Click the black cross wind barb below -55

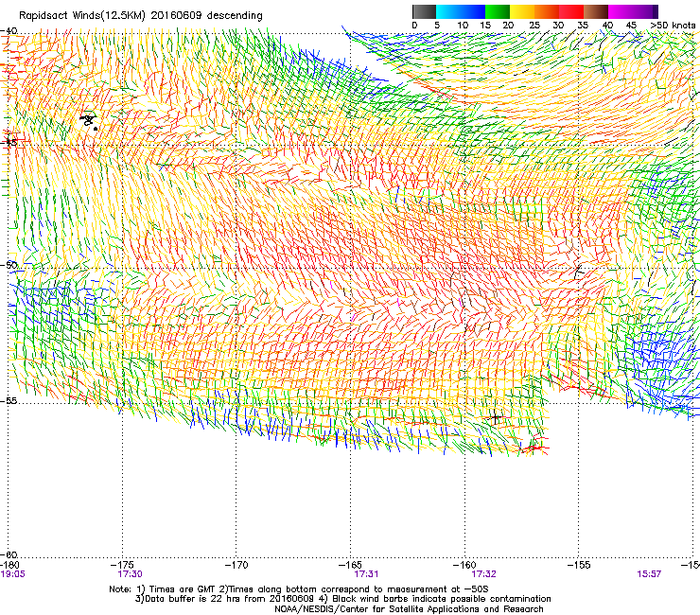[x=495, y=417]
